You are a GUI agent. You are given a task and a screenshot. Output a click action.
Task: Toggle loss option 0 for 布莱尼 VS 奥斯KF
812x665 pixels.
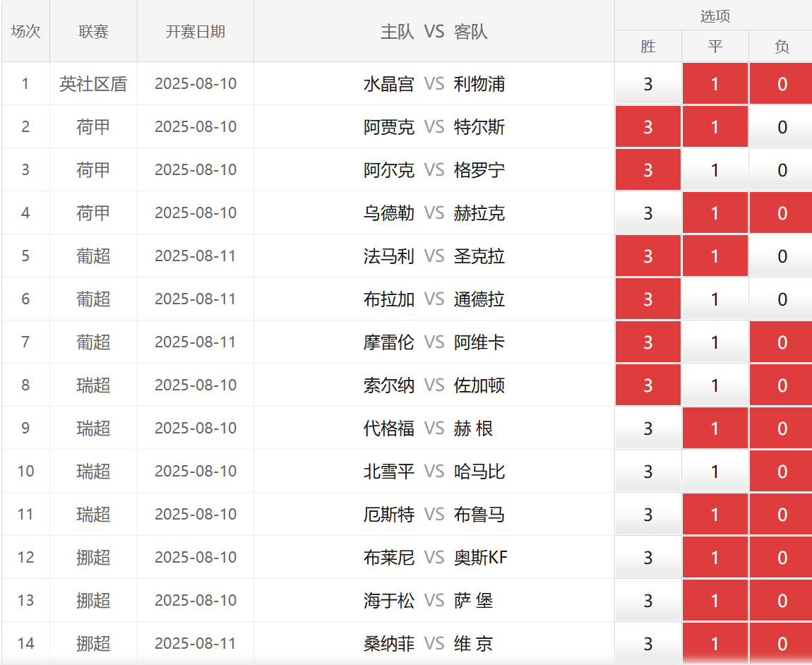(x=782, y=557)
